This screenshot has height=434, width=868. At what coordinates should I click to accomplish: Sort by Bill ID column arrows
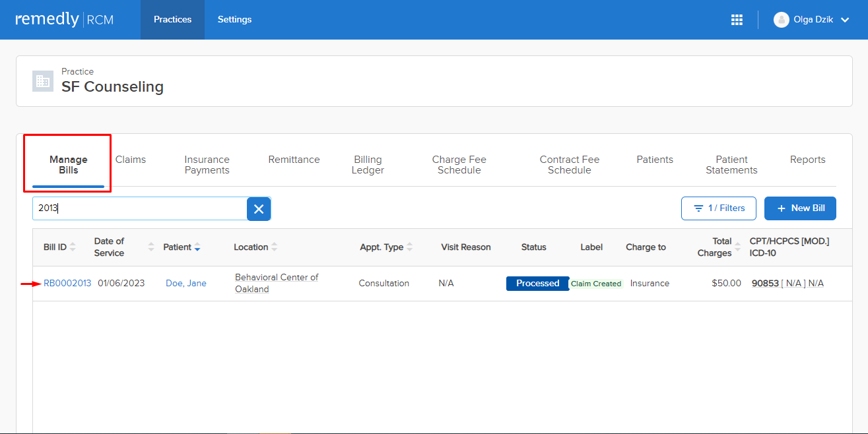click(x=73, y=247)
